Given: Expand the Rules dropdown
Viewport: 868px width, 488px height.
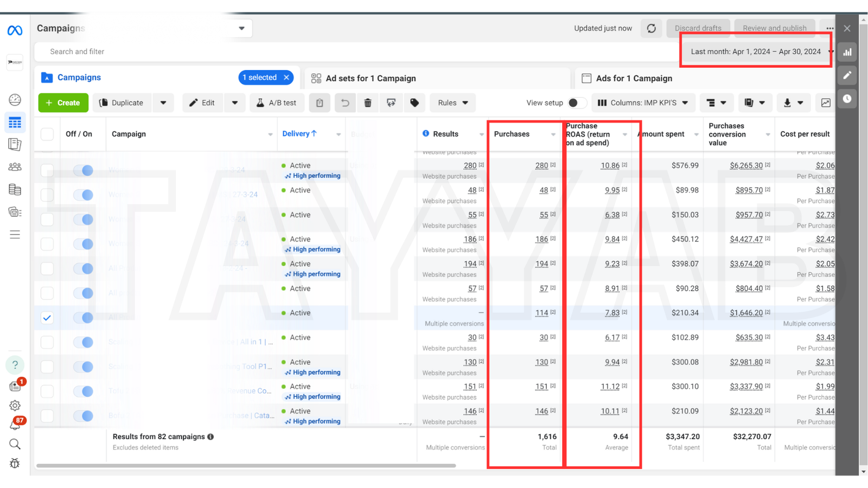Looking at the screenshot, I should point(452,102).
